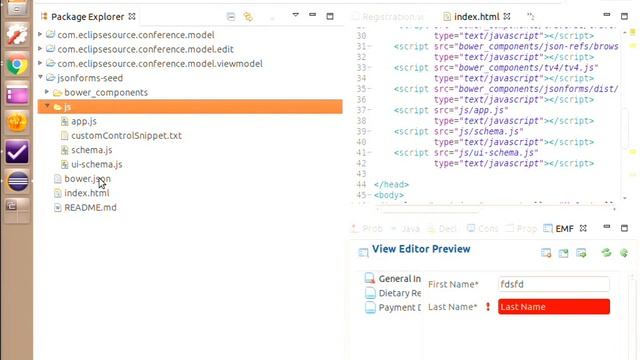Image resolution: width=640 pixels, height=360 pixels.
Task: Select customControlSnippet.txt file
Action: [127, 136]
